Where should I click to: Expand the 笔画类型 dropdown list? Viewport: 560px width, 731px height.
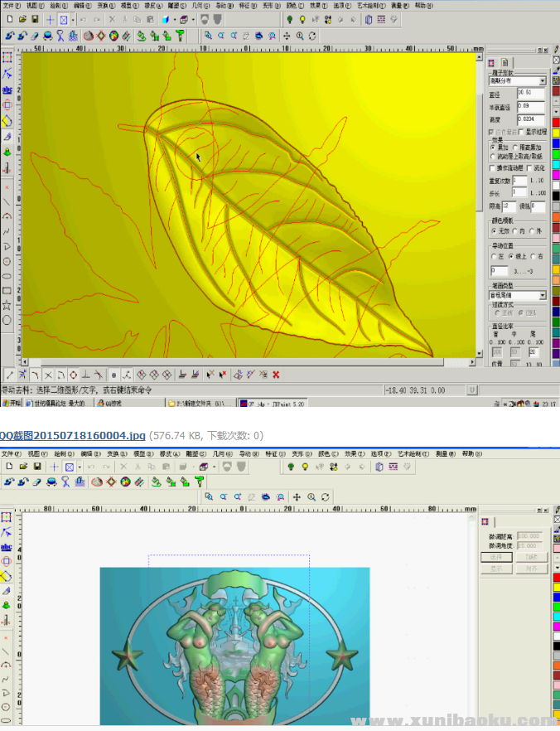543,295
